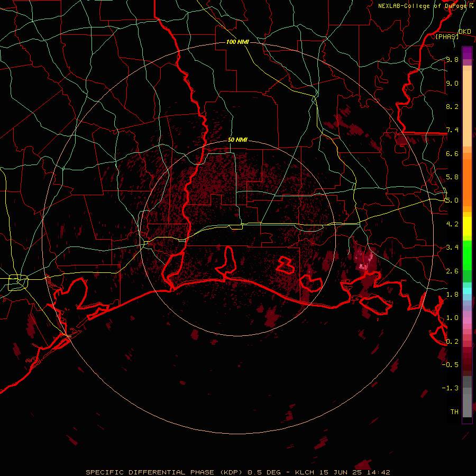The image size is (476, 476).
Task: Click the 2.6 value on the color scale
Action: tap(452, 271)
